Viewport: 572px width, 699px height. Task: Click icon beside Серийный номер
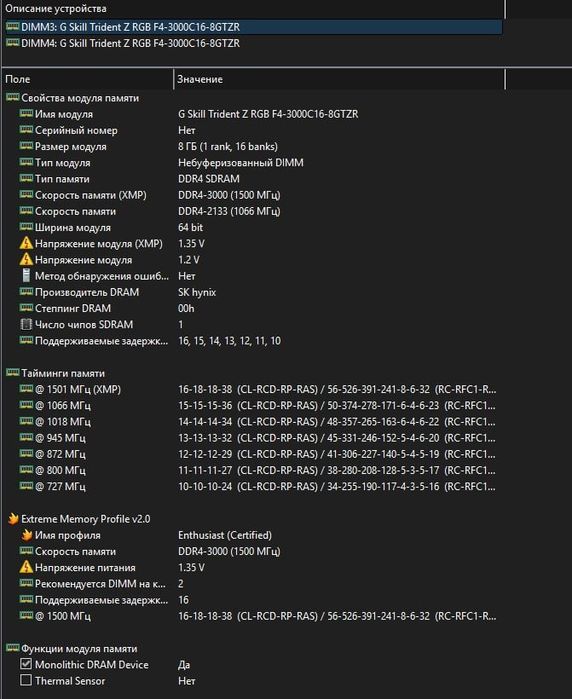pyautogui.click(x=26, y=130)
